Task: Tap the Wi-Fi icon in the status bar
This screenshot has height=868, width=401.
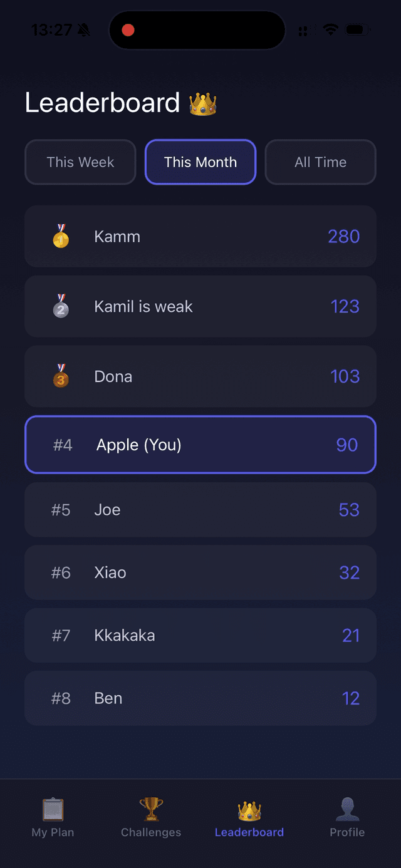Action: [331, 28]
